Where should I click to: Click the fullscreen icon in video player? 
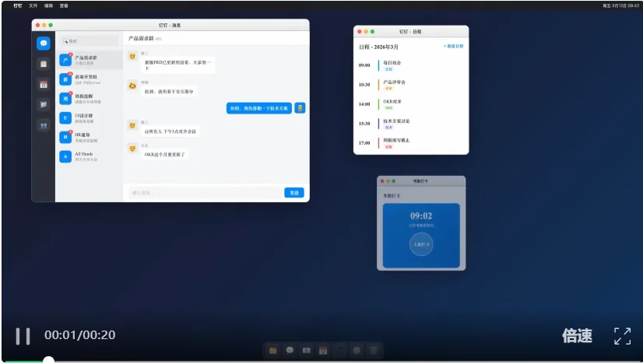[622, 336]
